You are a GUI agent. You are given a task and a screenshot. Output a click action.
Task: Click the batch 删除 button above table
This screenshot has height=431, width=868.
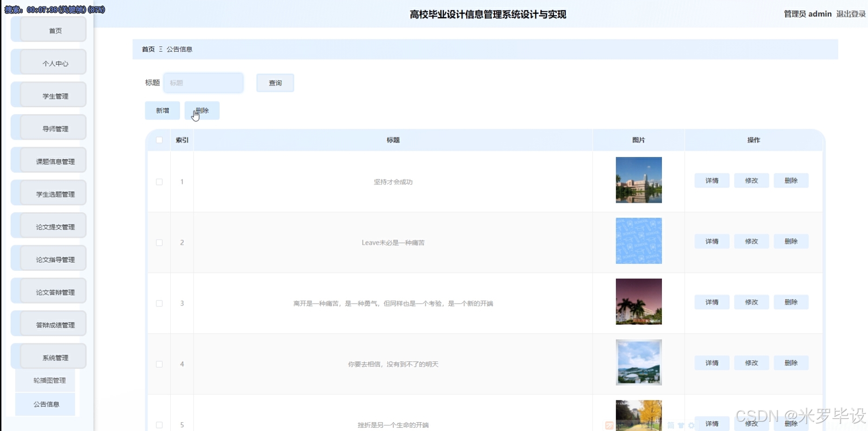click(202, 111)
